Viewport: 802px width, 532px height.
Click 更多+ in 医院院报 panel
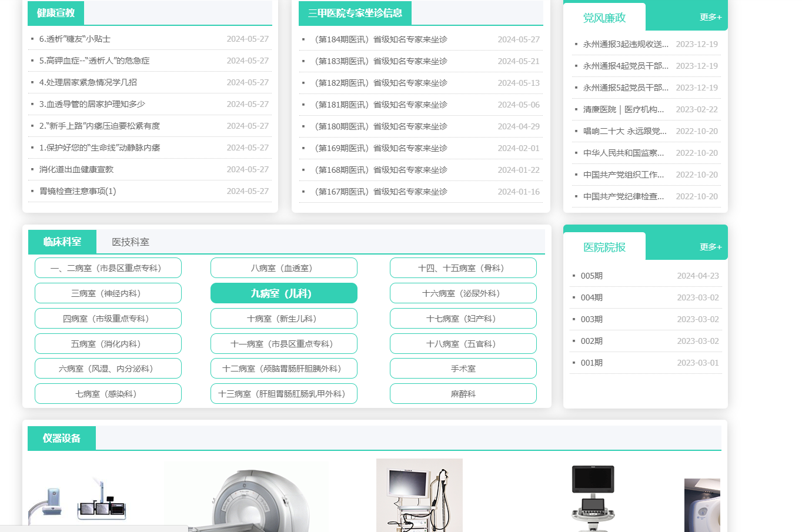(710, 247)
